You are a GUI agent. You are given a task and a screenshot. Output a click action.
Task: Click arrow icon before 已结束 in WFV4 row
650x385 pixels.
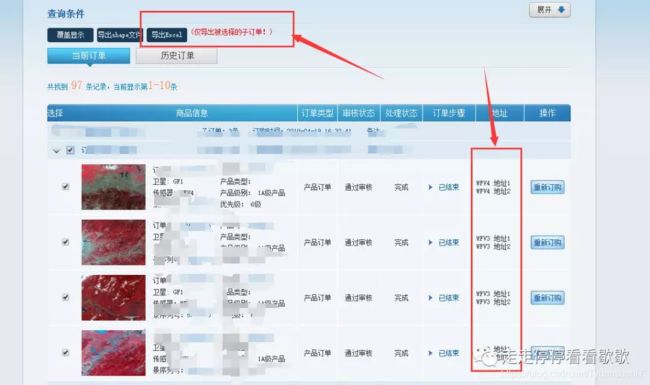[x=430, y=187]
